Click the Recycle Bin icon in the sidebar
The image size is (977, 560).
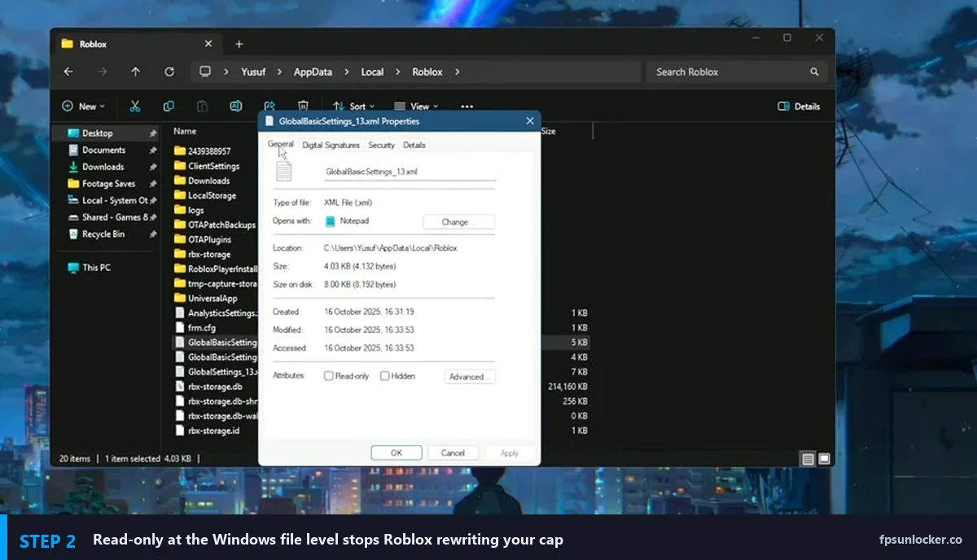73,234
